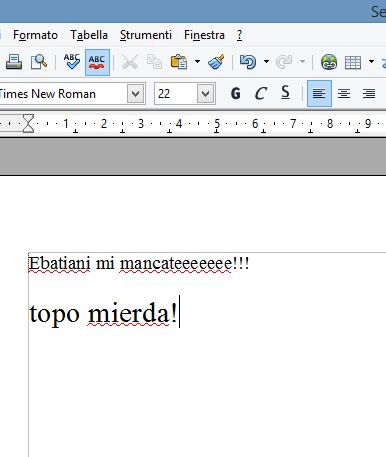Click the indent marker on the ruler
Image resolution: width=386 pixels, height=457 pixels.
click(x=28, y=124)
